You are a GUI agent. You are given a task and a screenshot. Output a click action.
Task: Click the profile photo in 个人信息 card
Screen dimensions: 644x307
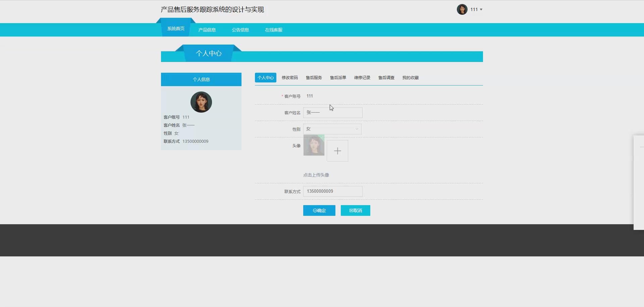(201, 102)
